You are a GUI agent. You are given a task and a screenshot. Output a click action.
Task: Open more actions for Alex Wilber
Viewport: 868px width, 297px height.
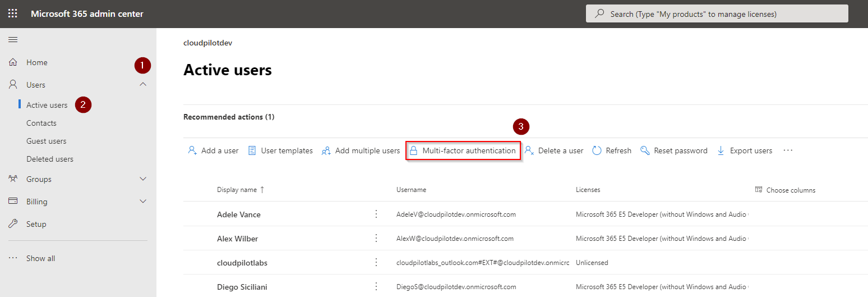point(376,238)
